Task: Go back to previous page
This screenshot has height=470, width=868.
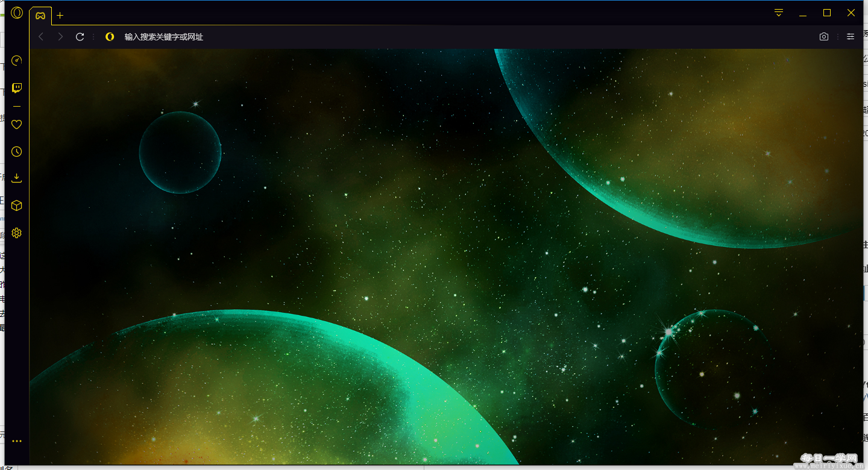Action: [41, 37]
